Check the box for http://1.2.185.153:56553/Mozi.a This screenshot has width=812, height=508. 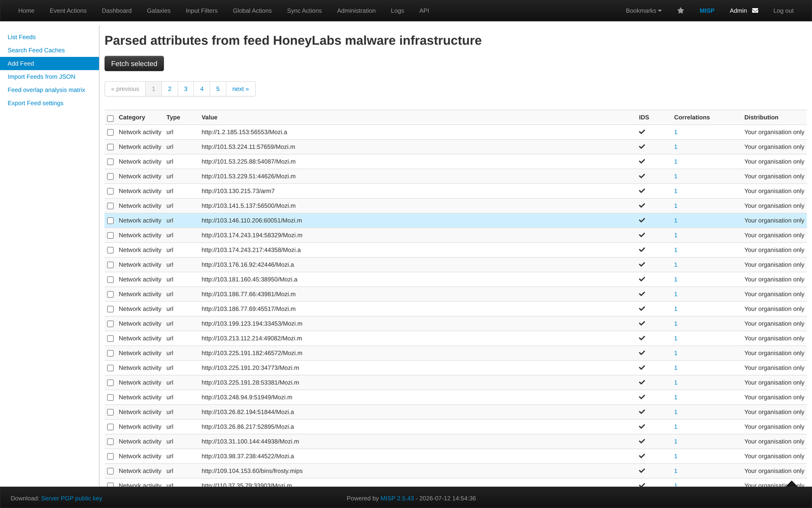tap(110, 133)
